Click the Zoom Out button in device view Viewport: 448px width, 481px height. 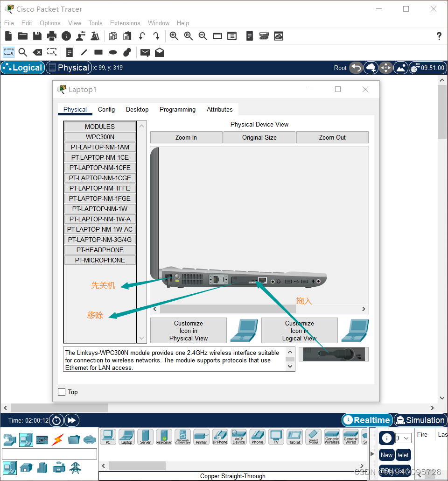[332, 137]
